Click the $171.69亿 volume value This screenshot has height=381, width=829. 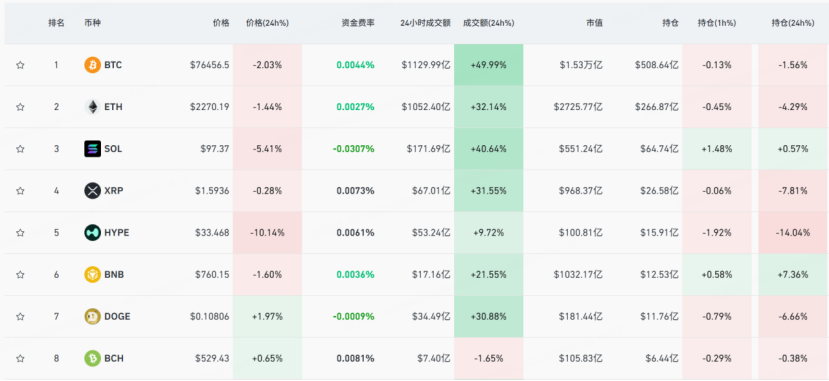429,149
